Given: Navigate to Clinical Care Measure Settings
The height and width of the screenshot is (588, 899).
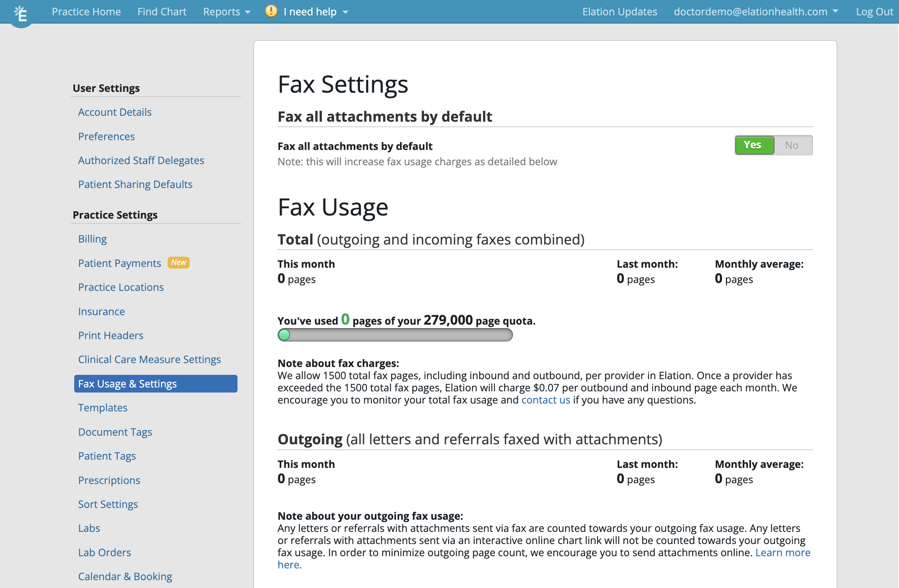Looking at the screenshot, I should (x=150, y=359).
